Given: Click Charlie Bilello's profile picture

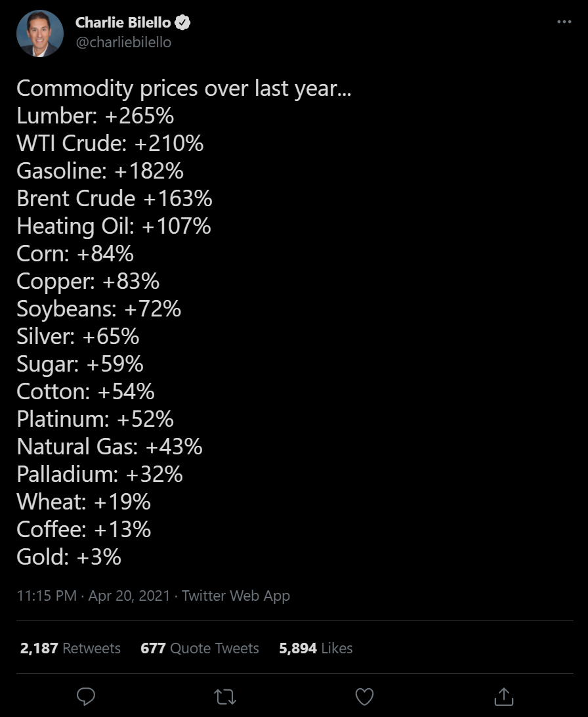Looking at the screenshot, I should 40,33.
